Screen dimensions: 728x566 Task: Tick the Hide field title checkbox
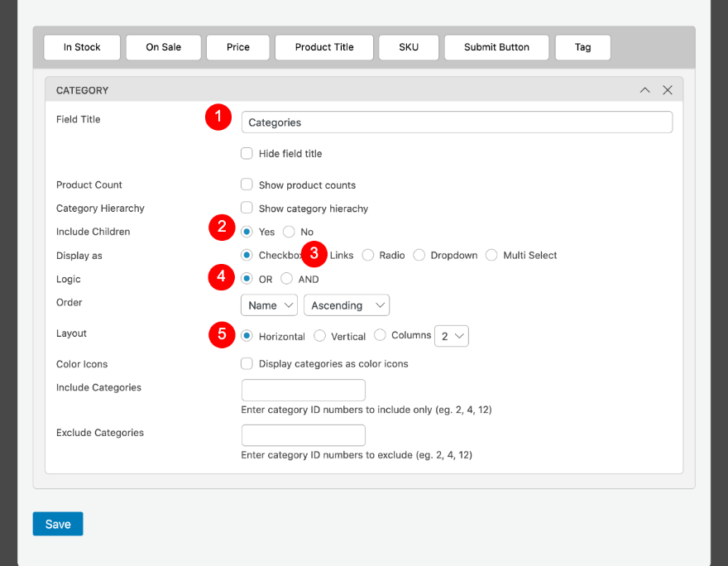(247, 153)
